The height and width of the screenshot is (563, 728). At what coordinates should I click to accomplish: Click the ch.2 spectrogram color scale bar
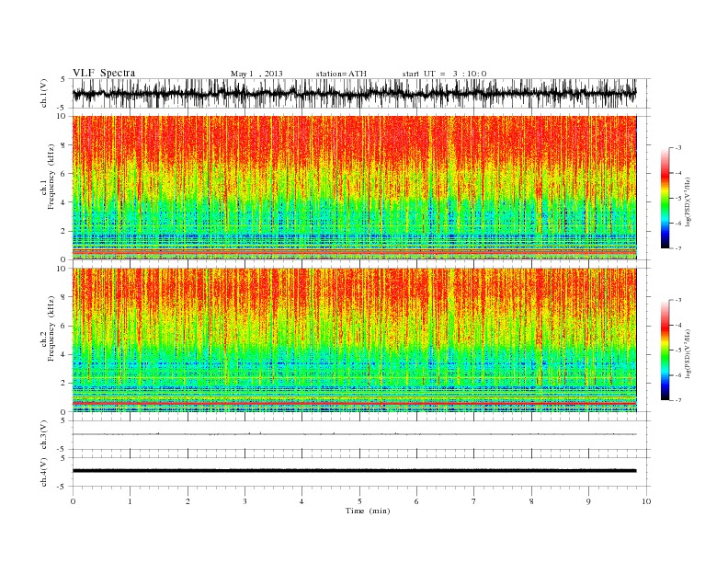665,350
